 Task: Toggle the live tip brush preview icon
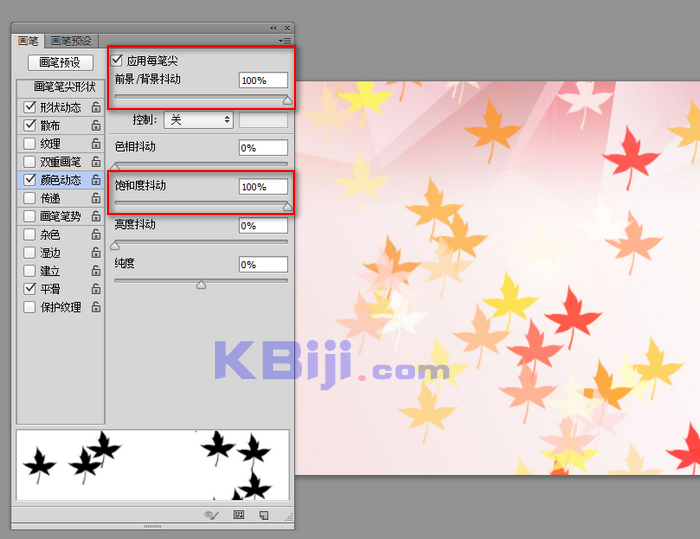click(x=211, y=515)
